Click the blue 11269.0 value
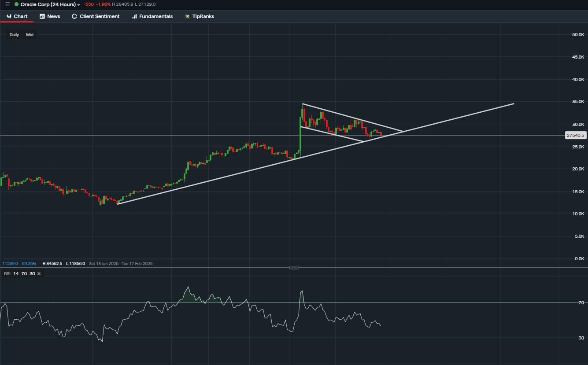 10,263
